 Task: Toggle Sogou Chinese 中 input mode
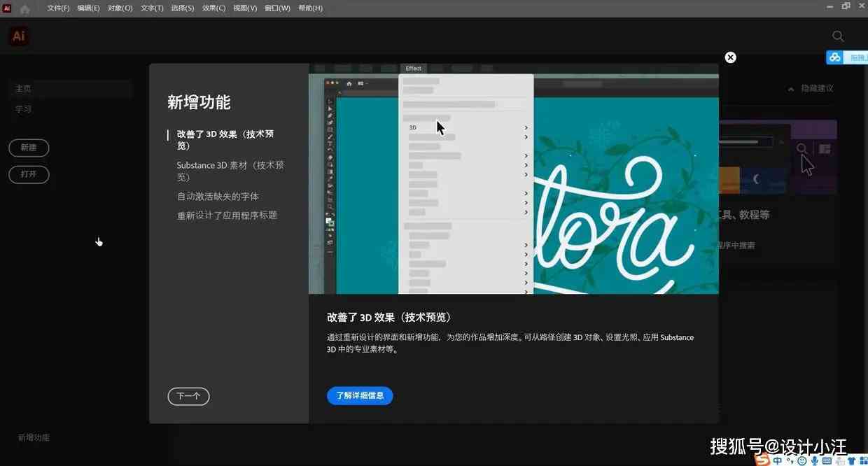tap(778, 461)
